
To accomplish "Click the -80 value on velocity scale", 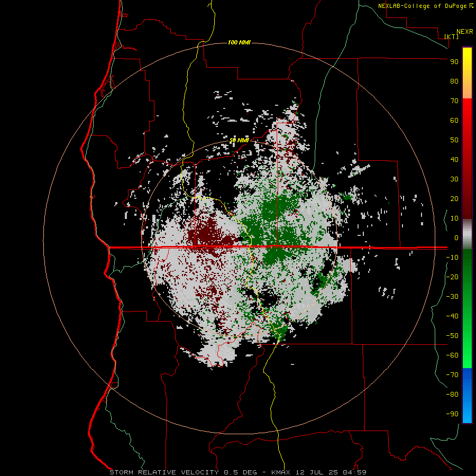I will pos(452,395).
